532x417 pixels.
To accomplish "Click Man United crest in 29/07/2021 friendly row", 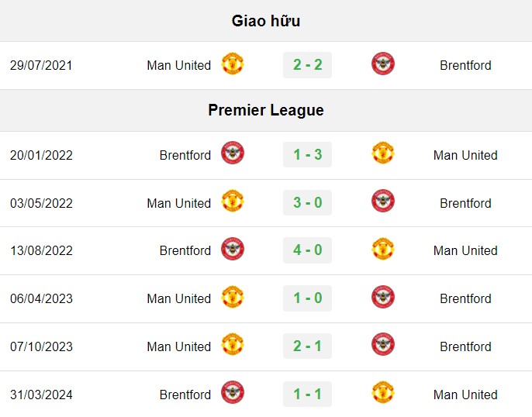I will (233, 64).
